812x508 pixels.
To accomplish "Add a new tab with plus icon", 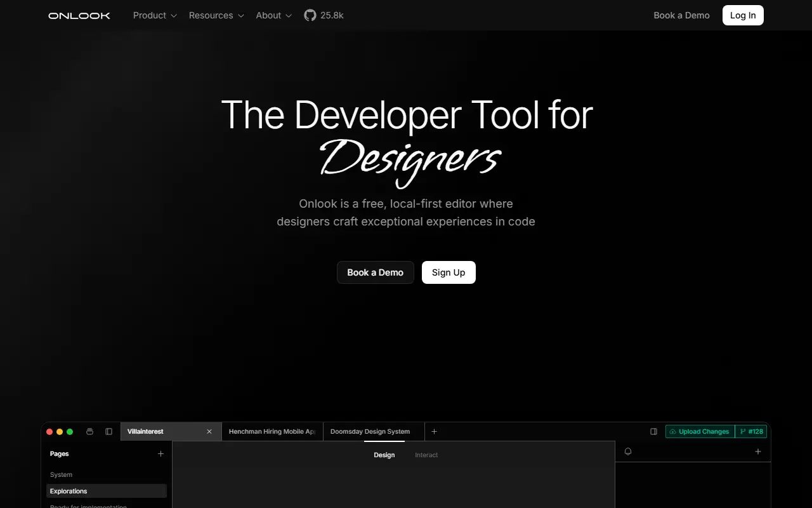I will (434, 432).
